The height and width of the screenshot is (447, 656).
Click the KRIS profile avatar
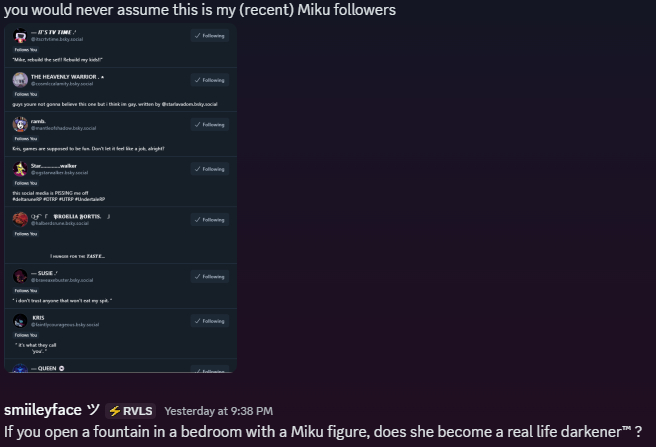20,321
